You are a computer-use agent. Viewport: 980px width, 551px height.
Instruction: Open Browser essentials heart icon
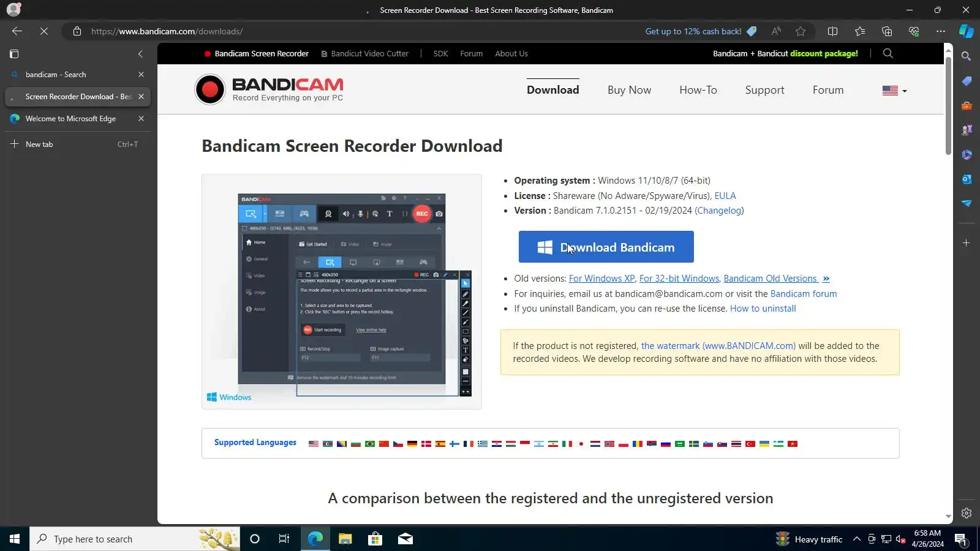point(914,31)
